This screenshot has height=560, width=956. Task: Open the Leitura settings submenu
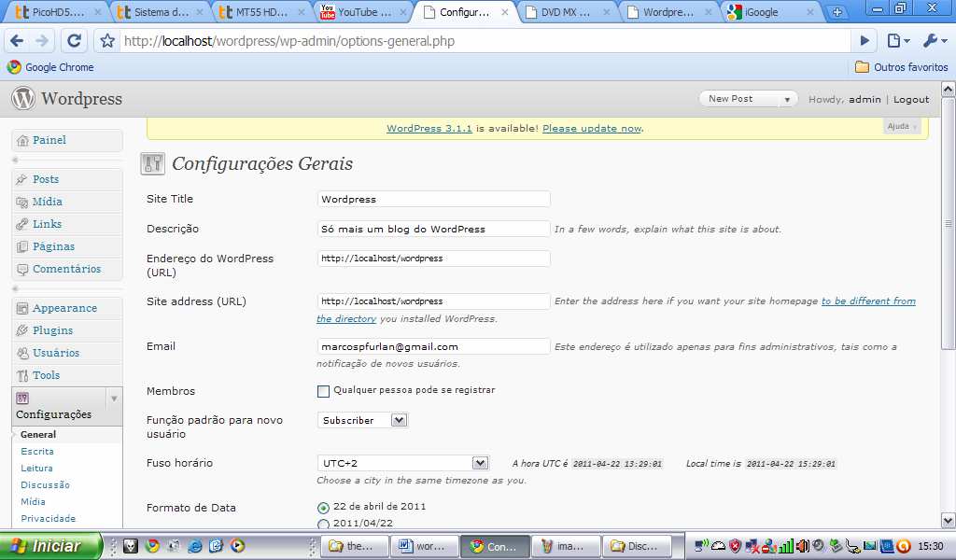[36, 469]
